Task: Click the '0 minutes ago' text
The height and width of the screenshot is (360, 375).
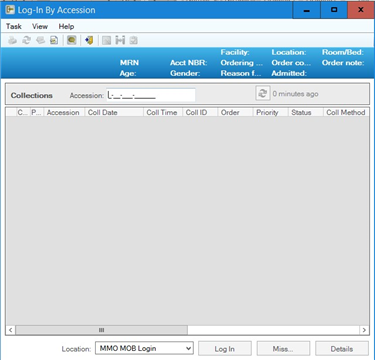Action: click(x=295, y=94)
